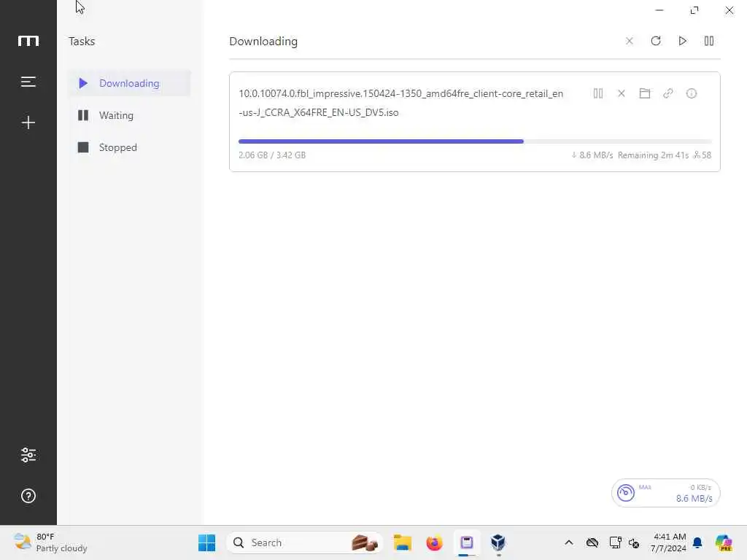This screenshot has width=747, height=560.
Task: Refresh the task list in header toolbar
Action: [656, 41]
